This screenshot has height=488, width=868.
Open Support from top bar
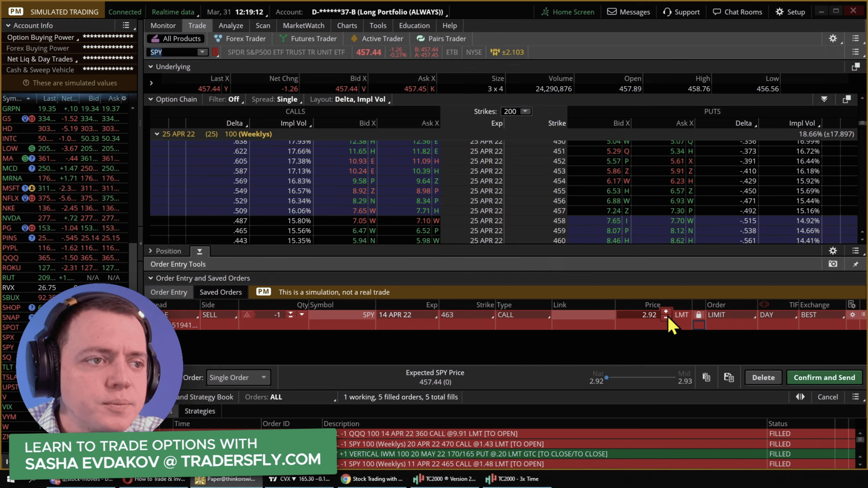[x=681, y=12]
